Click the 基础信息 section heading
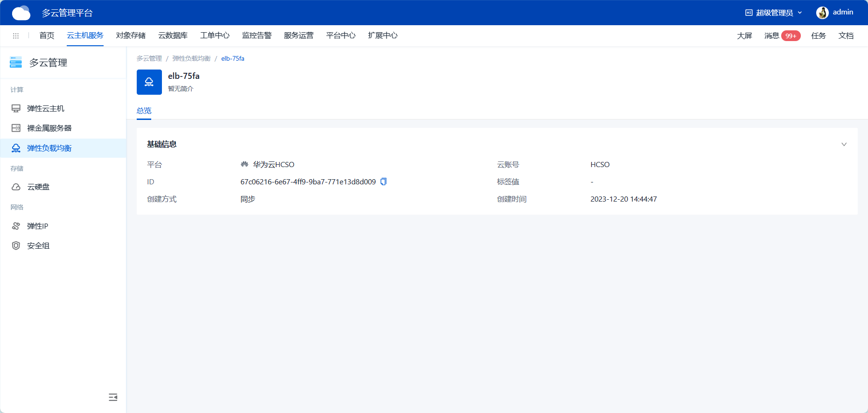The height and width of the screenshot is (413, 868). click(161, 144)
